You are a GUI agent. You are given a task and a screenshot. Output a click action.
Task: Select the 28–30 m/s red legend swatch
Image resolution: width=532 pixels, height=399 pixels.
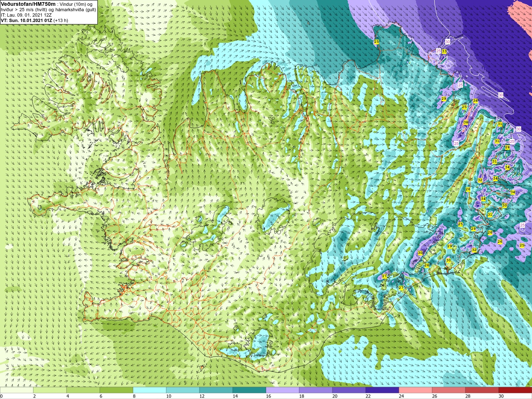click(x=482, y=390)
